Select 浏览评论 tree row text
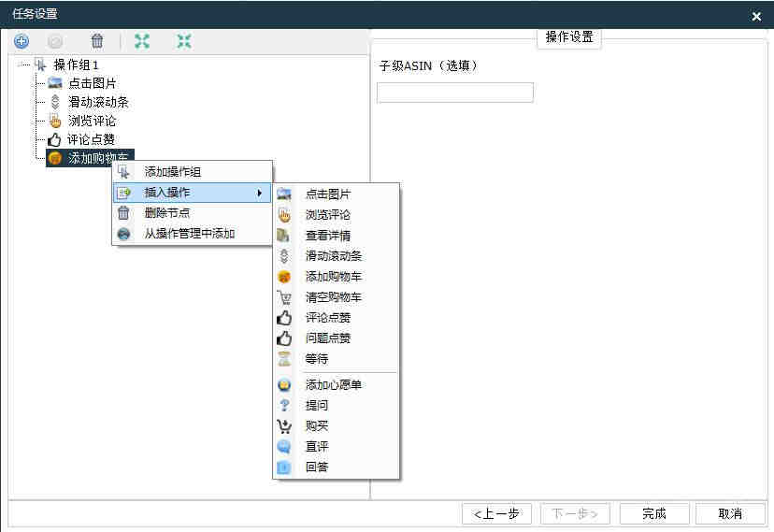Viewport: 774px width, 532px height. tap(92, 121)
